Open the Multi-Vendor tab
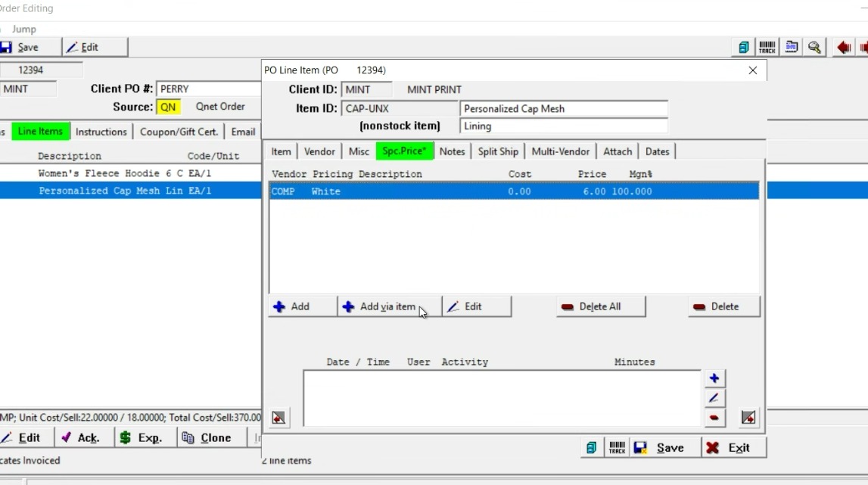Screen dimensions: 868x485 point(560,151)
